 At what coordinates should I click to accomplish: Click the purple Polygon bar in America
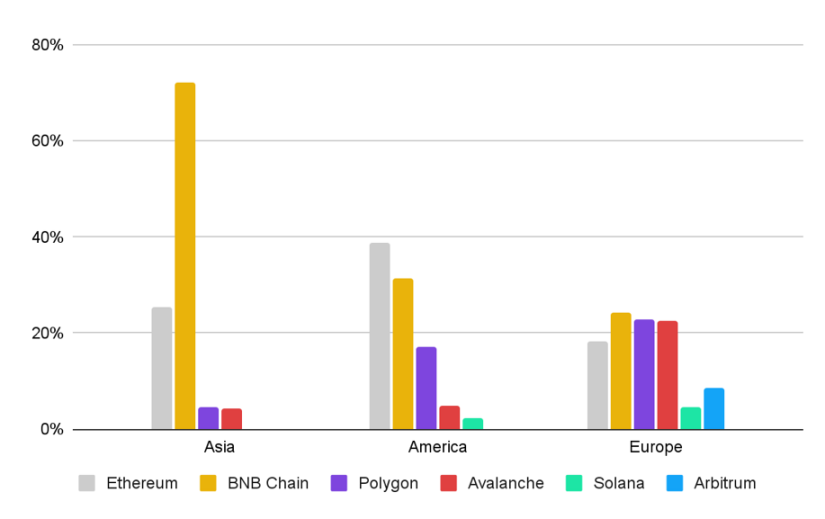click(426, 388)
